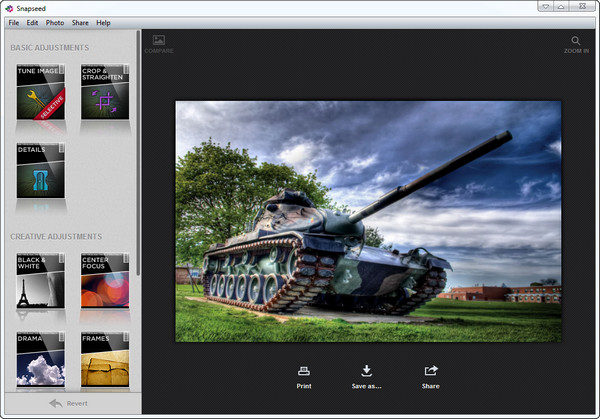Select the Details adjustment tile
This screenshot has height=419, width=600.
click(41, 170)
